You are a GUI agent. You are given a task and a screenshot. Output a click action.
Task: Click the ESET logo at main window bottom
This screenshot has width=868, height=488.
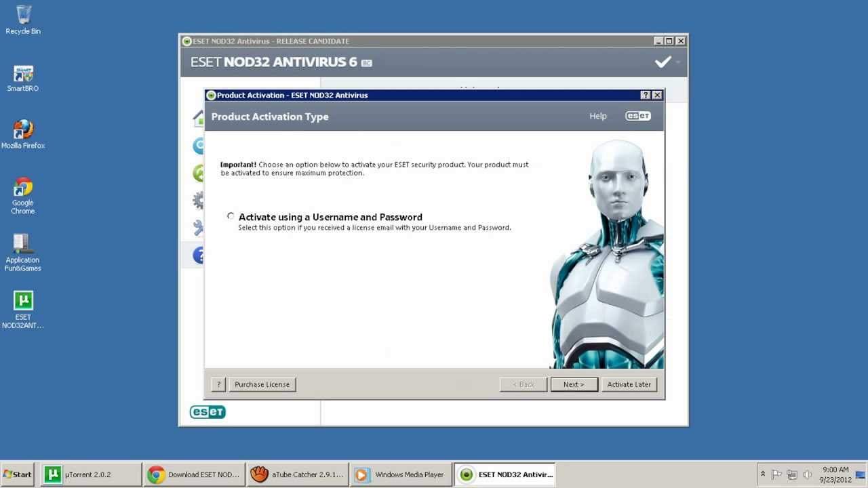tap(208, 411)
